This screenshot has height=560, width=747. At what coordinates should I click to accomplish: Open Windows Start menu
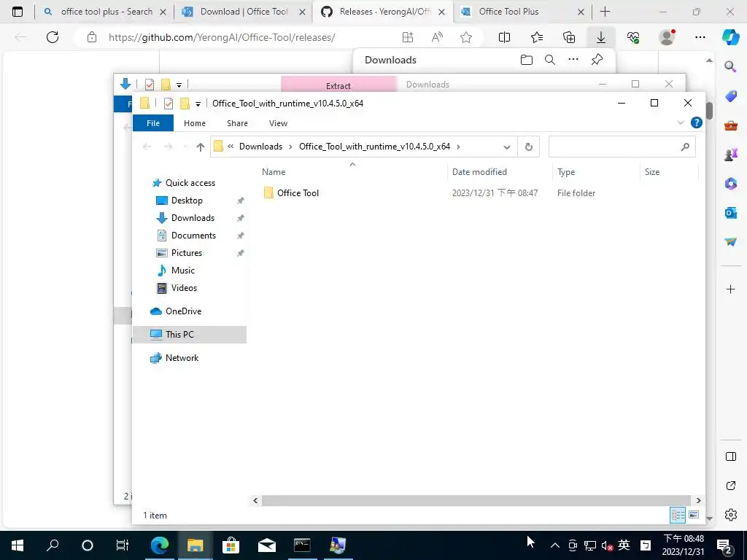click(18, 545)
